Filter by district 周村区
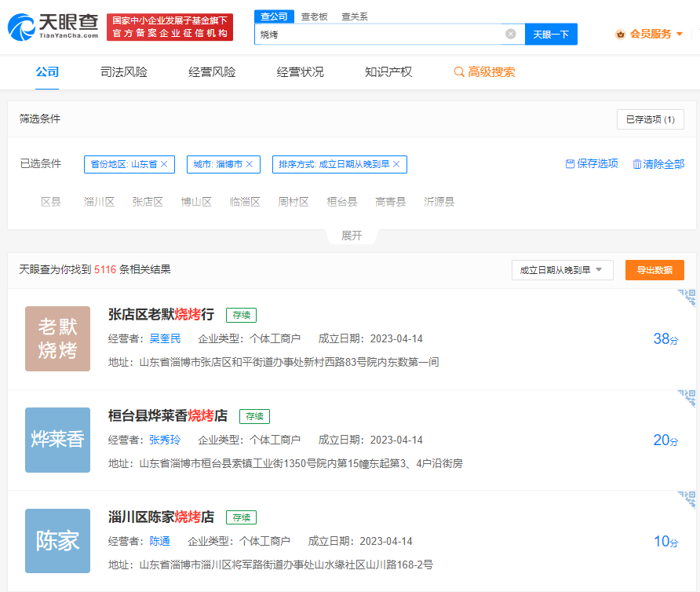 point(293,202)
